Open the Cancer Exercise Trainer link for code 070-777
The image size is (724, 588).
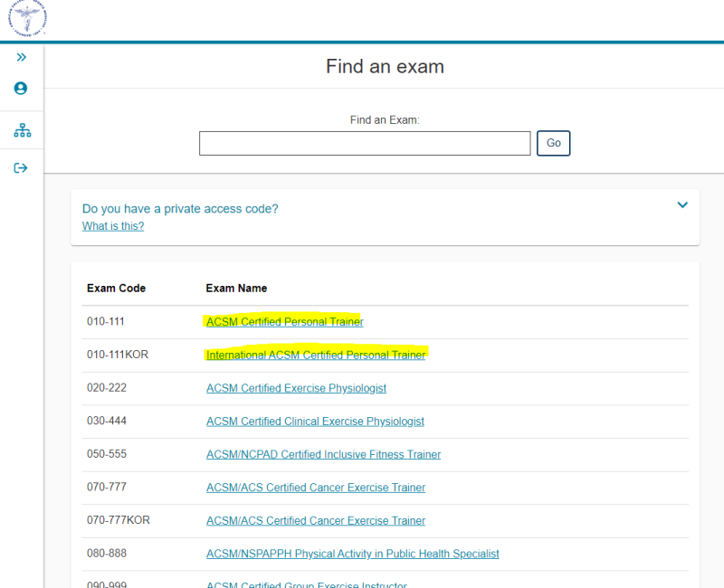[316, 488]
